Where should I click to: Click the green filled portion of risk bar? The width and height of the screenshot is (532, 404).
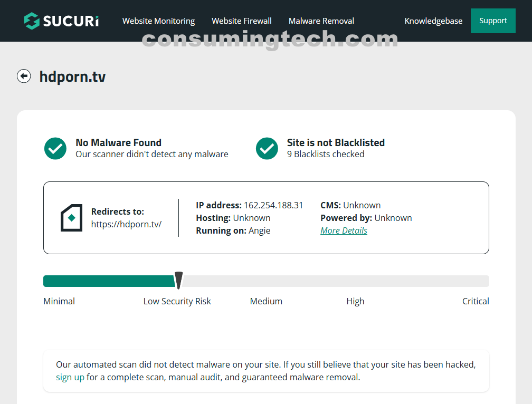tap(108, 281)
